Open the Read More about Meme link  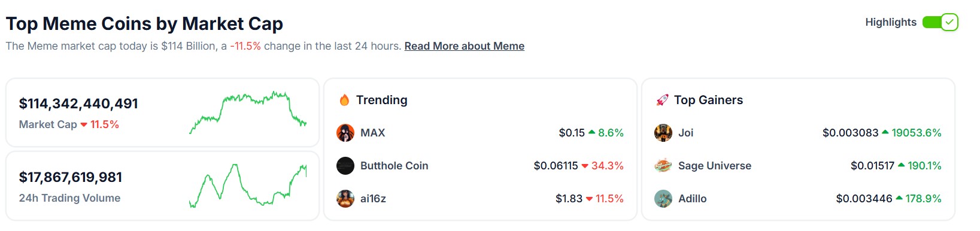464,46
